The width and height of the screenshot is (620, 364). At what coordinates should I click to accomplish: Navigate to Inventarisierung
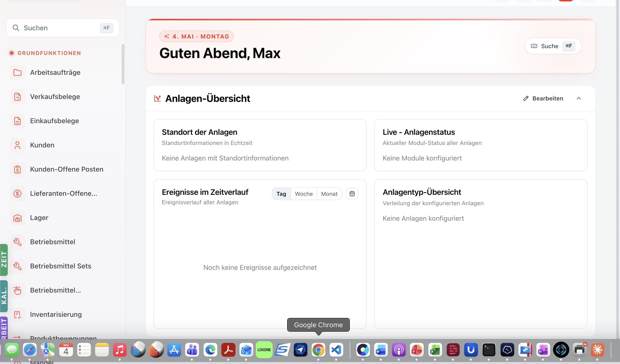63,315
